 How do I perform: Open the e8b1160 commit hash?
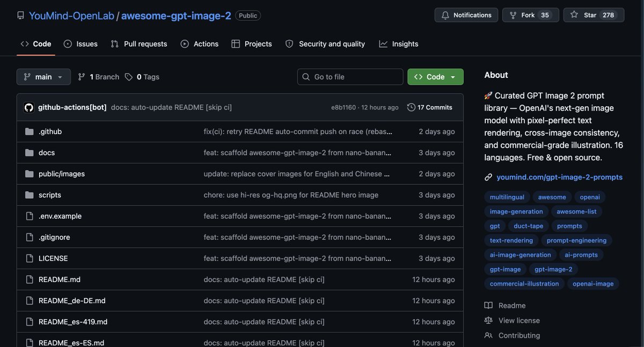pyautogui.click(x=343, y=107)
